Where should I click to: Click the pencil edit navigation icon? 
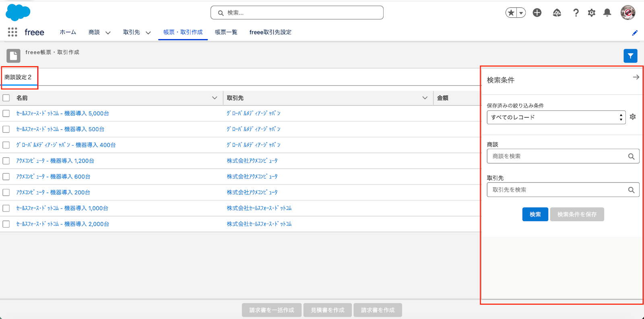tap(635, 33)
